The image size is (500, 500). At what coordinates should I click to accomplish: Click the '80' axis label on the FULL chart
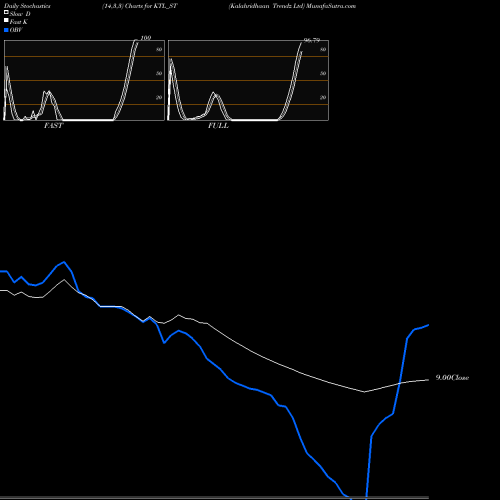click(323, 49)
